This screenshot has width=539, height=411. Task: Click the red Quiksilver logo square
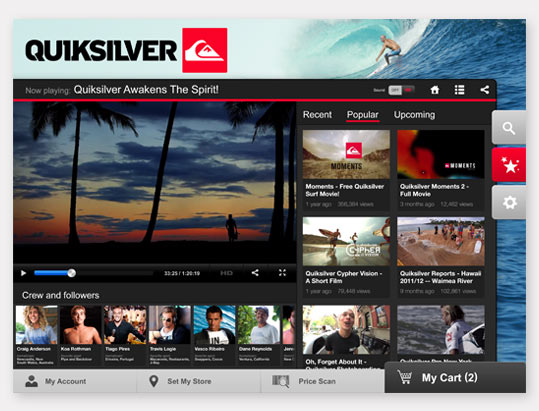[205, 50]
